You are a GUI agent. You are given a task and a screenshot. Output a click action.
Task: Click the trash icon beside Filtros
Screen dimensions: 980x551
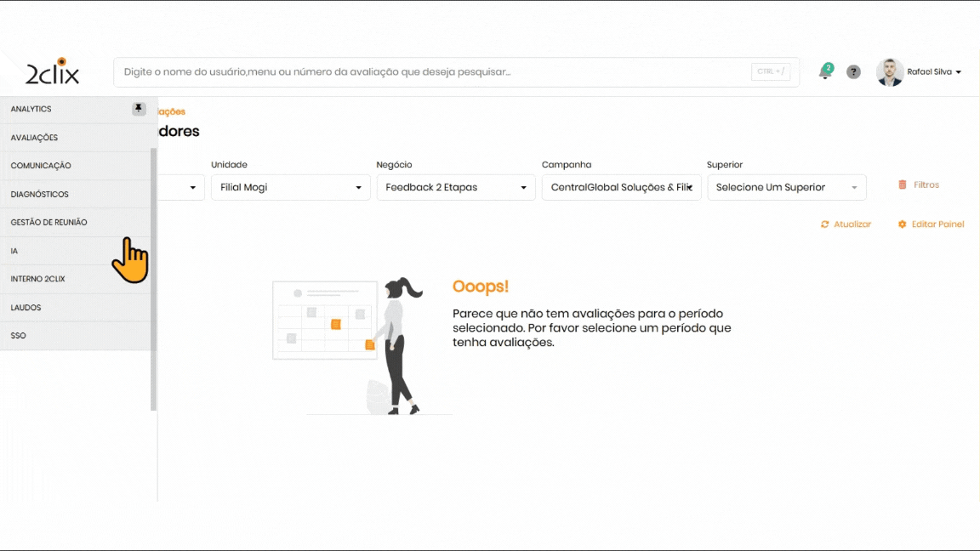pos(903,185)
